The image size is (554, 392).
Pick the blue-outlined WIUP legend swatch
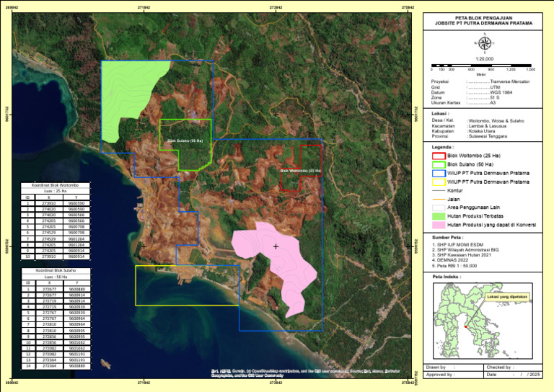pos(439,173)
